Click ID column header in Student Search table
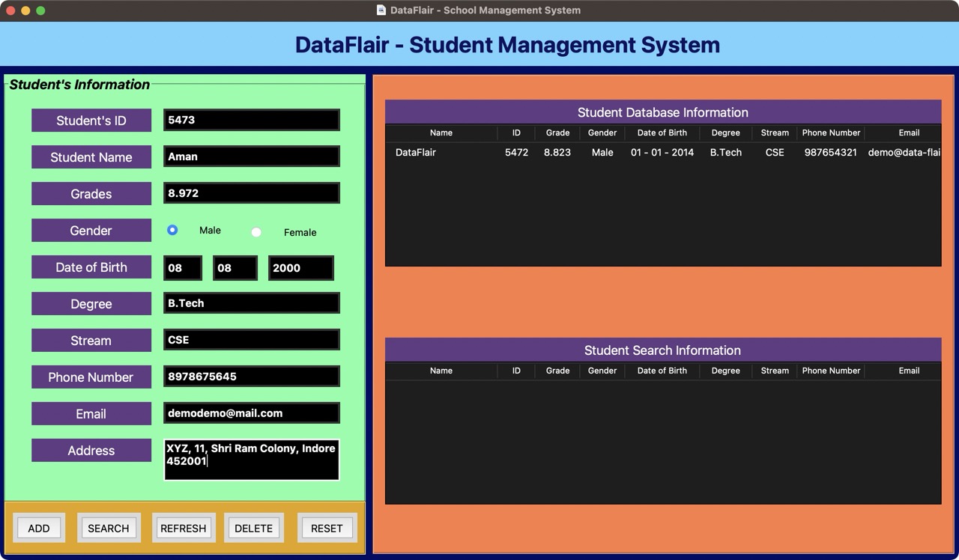Image resolution: width=959 pixels, height=560 pixels. click(x=516, y=371)
